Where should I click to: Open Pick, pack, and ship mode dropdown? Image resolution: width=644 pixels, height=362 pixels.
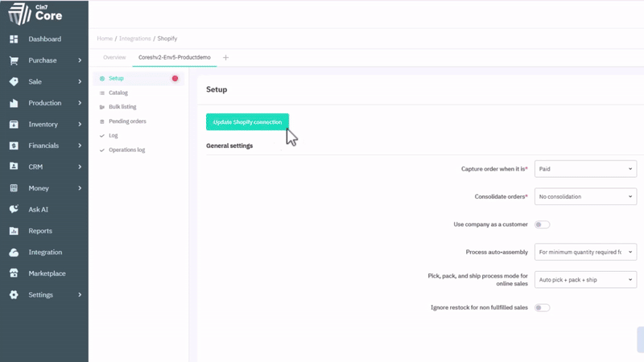(585, 280)
